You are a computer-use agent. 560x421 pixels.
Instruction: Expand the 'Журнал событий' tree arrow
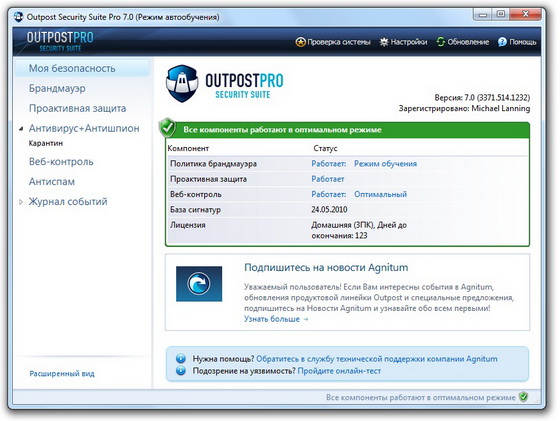(x=21, y=202)
